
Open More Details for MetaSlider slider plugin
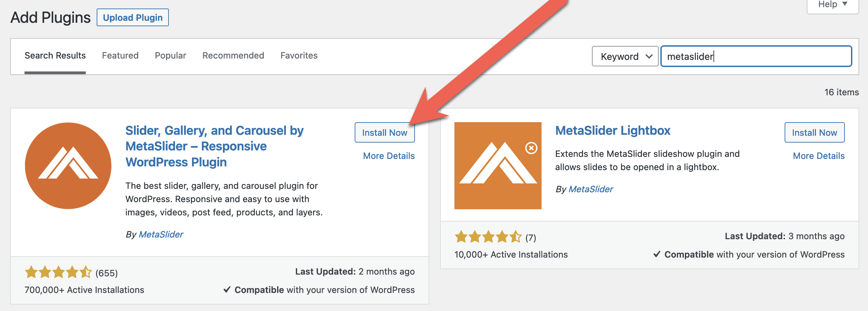[x=389, y=156]
